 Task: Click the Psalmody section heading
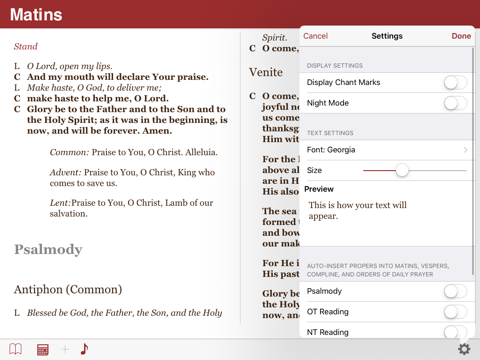pos(48,250)
